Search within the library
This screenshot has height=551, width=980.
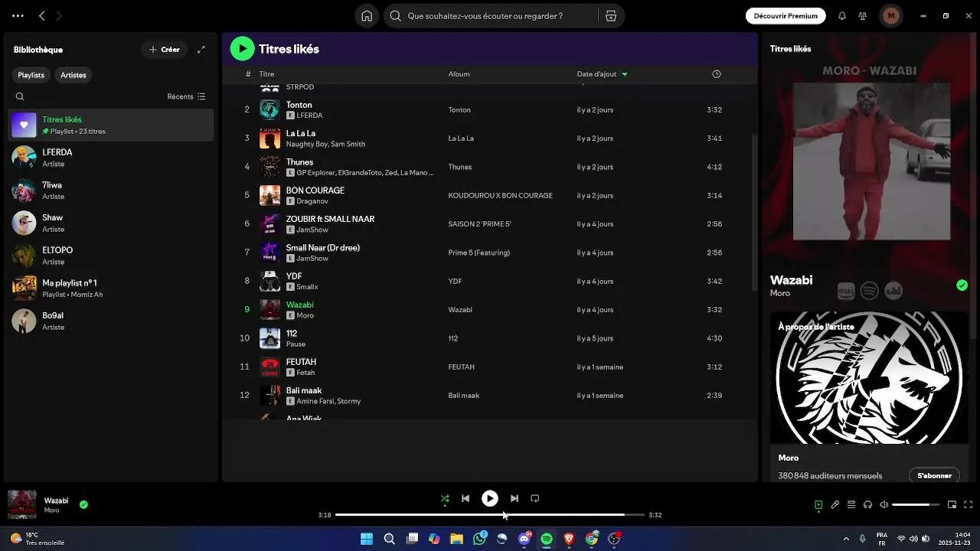[x=20, y=96]
